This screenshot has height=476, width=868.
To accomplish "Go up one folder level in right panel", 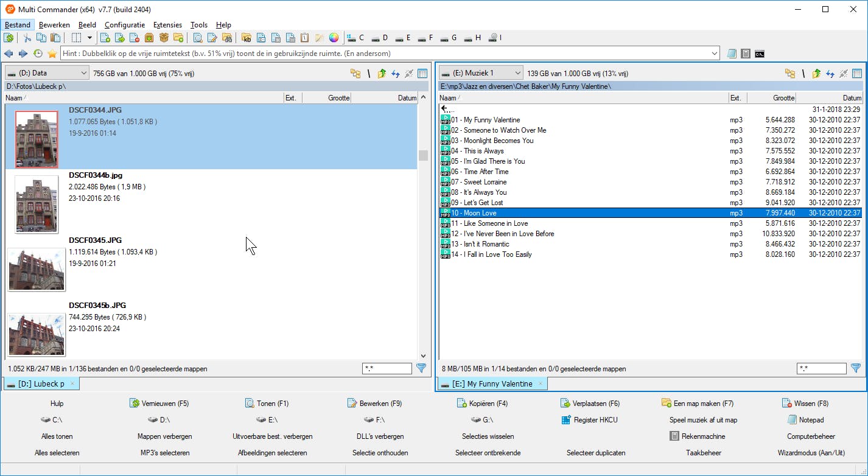I will click(x=816, y=74).
